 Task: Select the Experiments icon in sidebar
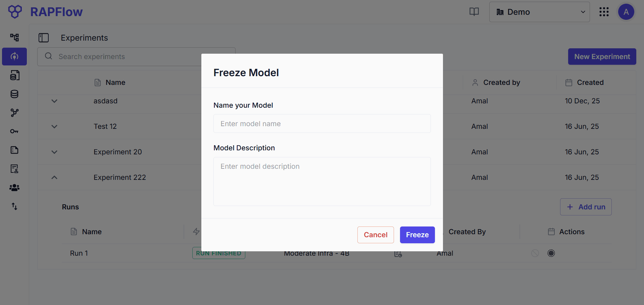14,56
